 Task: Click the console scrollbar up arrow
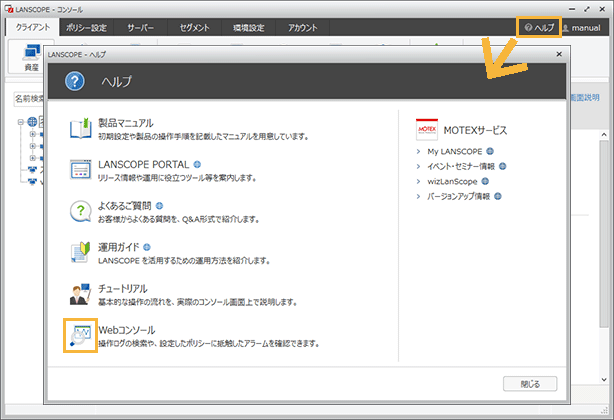coord(604,135)
